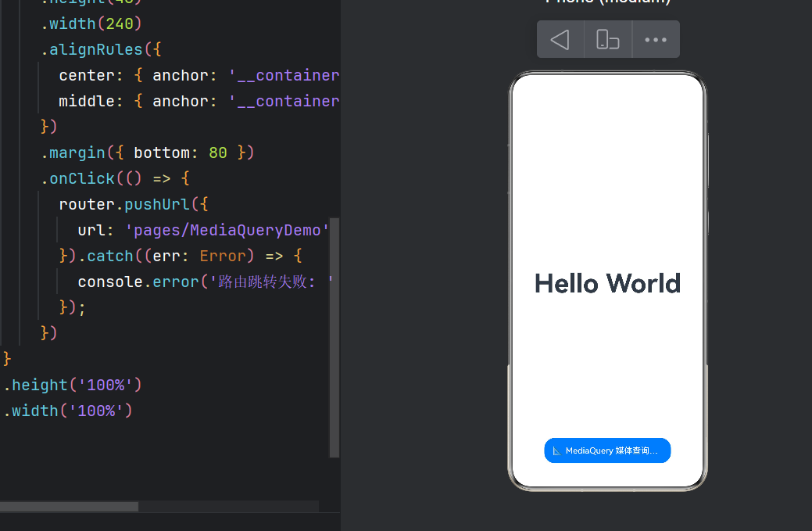The width and height of the screenshot is (812, 531).
Task: Open the three-dots more options menu
Action: (x=656, y=39)
